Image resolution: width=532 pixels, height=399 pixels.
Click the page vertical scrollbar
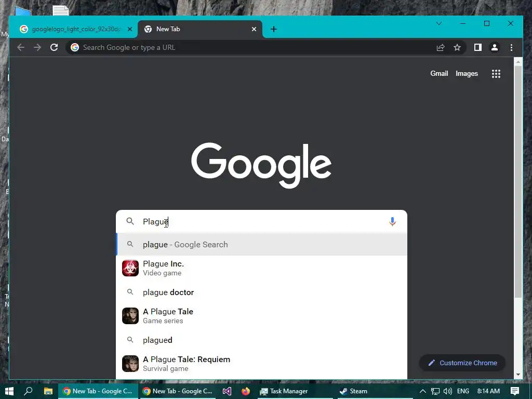518,181
